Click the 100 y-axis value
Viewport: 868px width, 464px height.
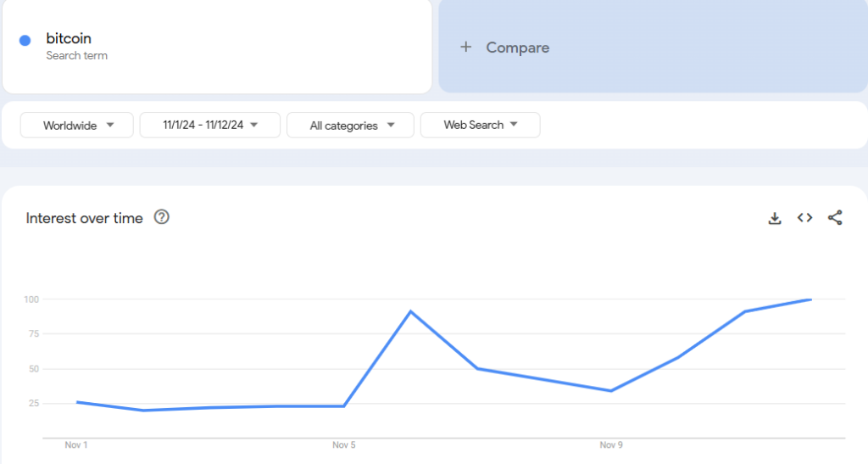(31, 299)
